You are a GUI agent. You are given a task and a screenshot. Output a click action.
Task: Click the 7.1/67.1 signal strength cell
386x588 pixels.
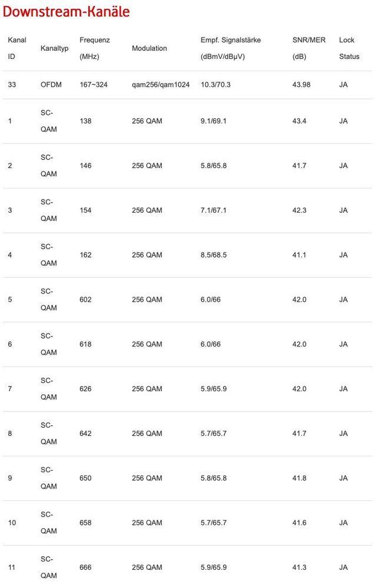[x=213, y=210]
